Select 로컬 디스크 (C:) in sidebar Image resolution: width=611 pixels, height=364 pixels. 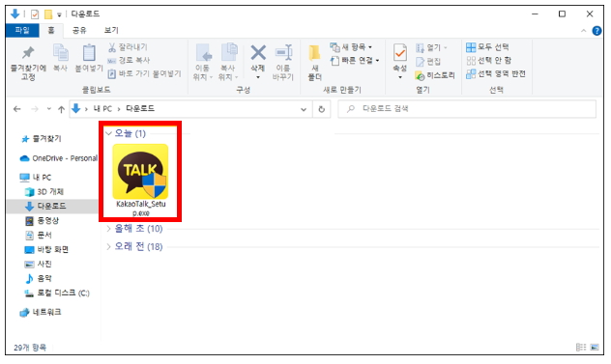[57, 294]
